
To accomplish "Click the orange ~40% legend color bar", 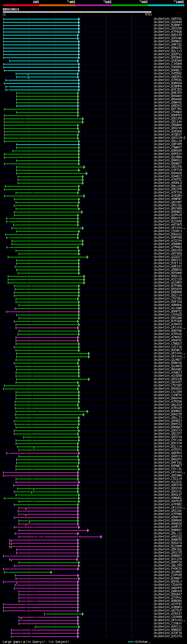I will (x=57, y=5).
